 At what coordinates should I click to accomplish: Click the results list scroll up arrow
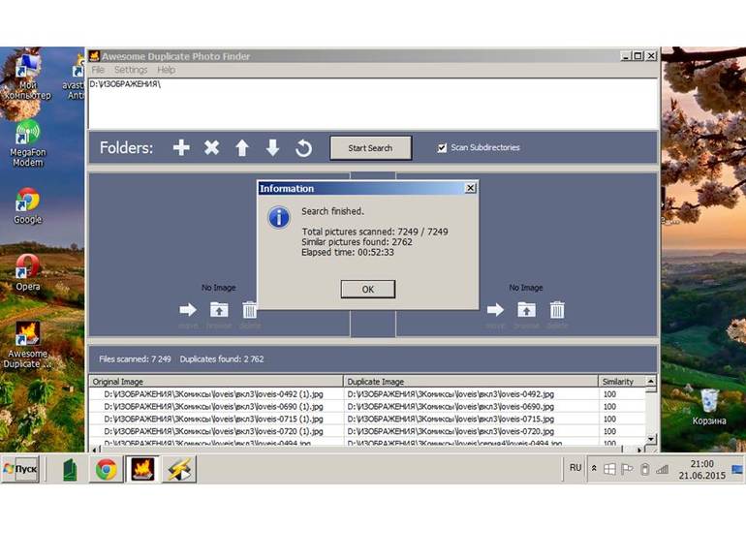pos(651,382)
